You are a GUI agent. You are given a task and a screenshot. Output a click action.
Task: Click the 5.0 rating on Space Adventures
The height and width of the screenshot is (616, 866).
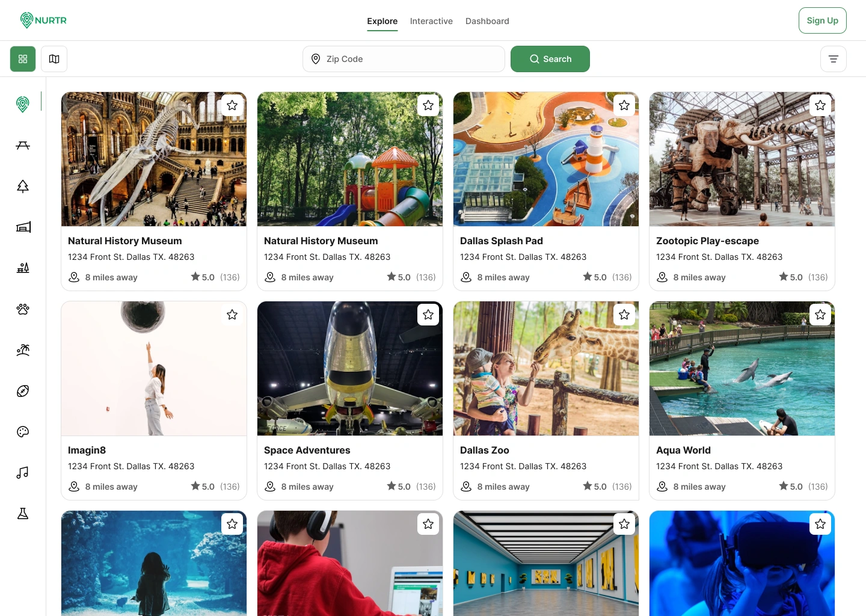pyautogui.click(x=404, y=487)
